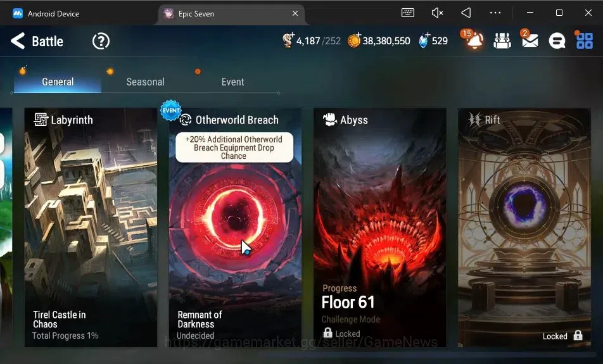The height and width of the screenshot is (364, 603).
Task: Open the Abyss Floor 61 card
Action: pyautogui.click(x=380, y=227)
